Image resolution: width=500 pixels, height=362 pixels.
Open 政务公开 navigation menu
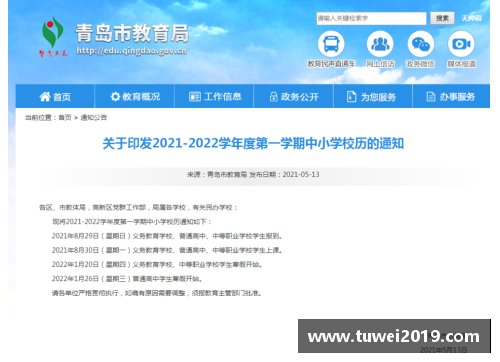pyautogui.click(x=294, y=97)
